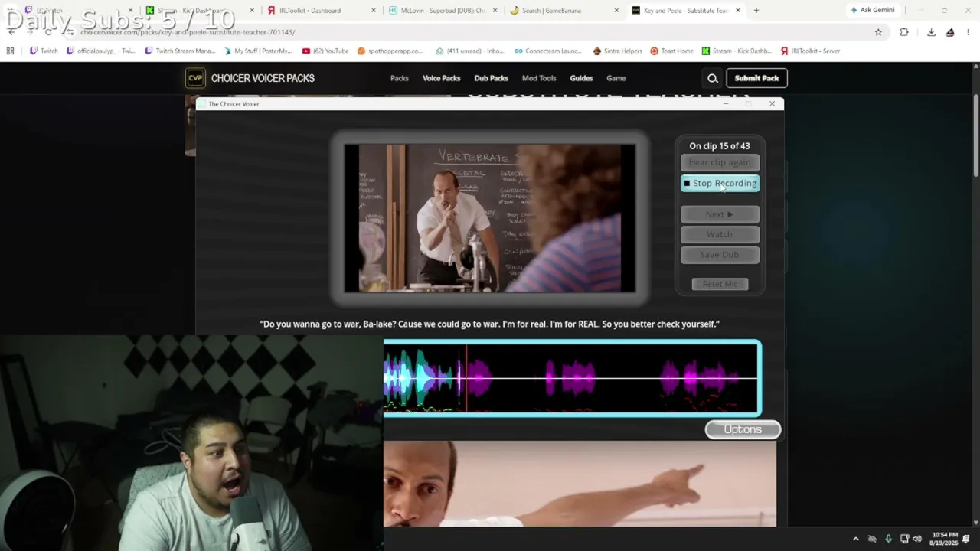Screen dimensions: 980x551
Task: Open the network tray icon
Action: coord(904,539)
